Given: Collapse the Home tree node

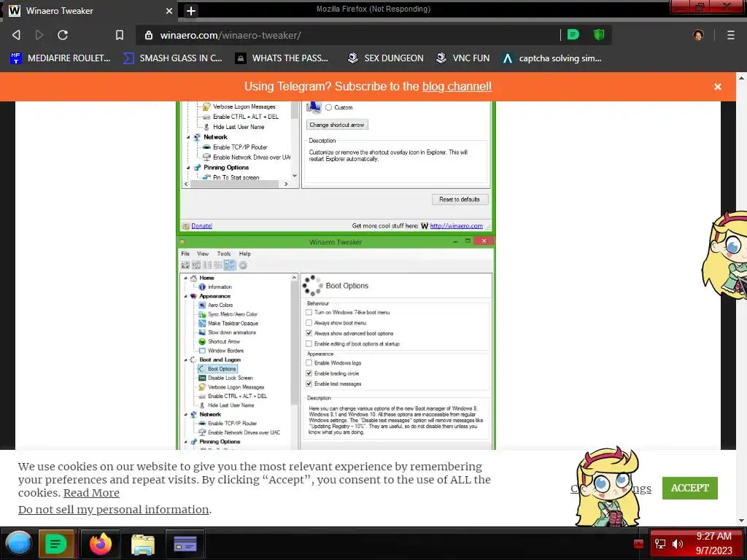Looking at the screenshot, I should (185, 278).
